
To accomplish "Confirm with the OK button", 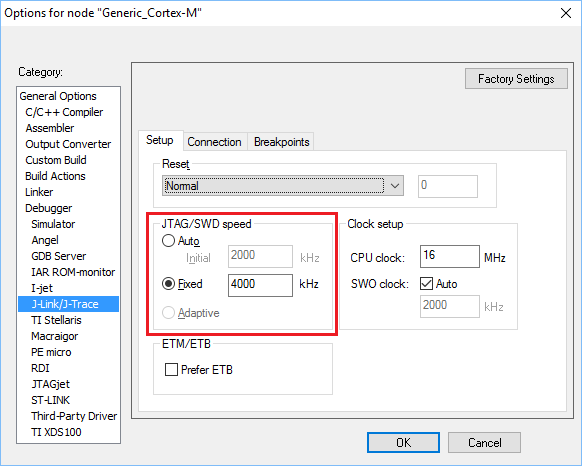I will 403,443.
